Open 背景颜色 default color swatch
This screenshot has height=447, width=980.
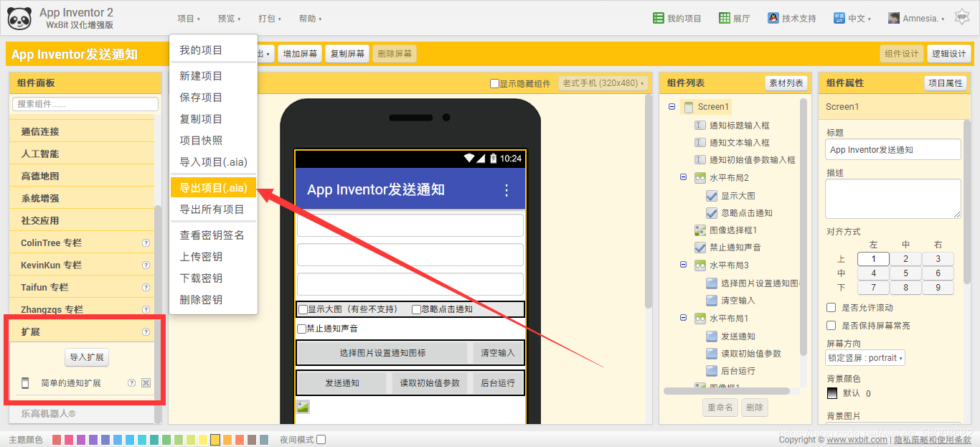[832, 393]
